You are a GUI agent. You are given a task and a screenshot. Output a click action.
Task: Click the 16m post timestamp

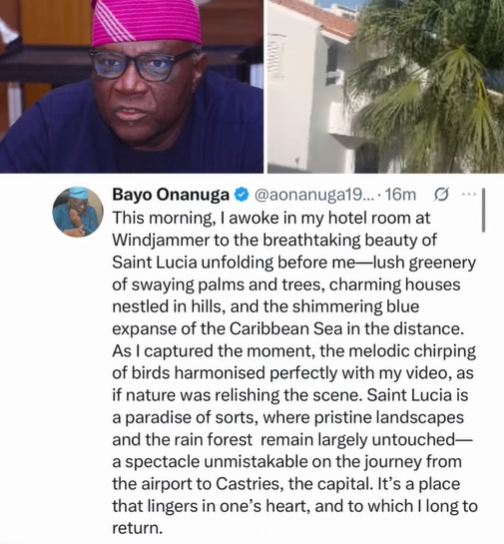coord(400,195)
